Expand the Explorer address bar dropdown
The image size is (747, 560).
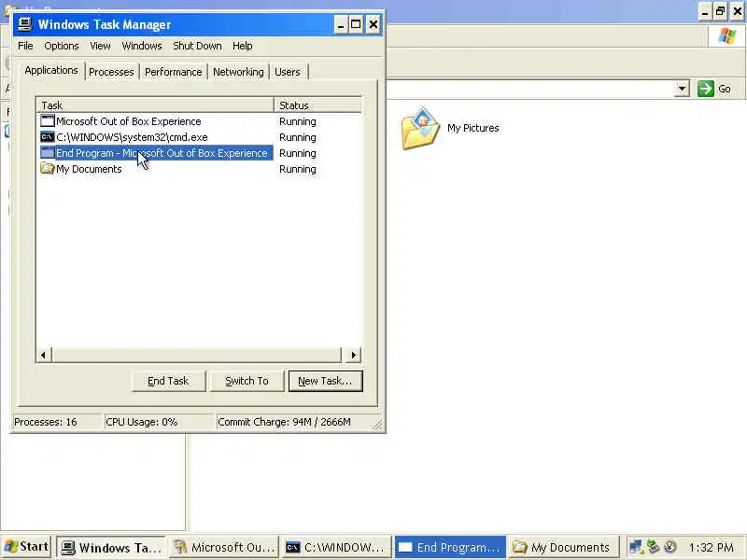pyautogui.click(x=682, y=89)
